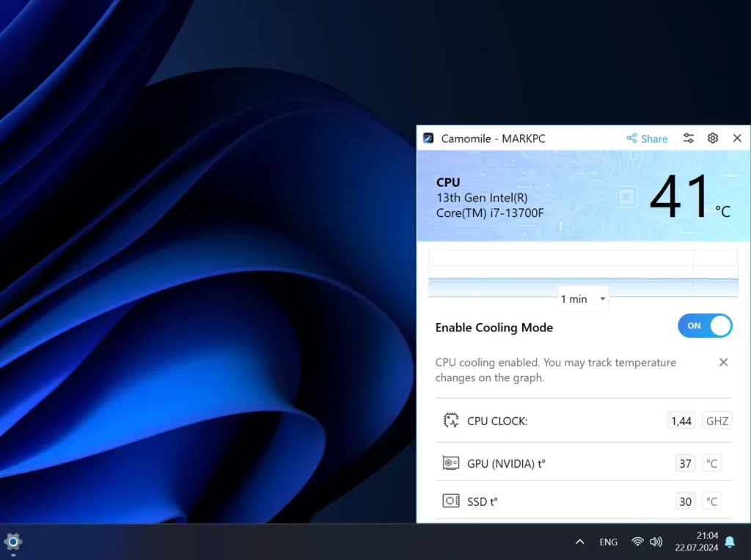Open the gear app pinned on taskbar
The height and width of the screenshot is (560, 751).
[12, 542]
